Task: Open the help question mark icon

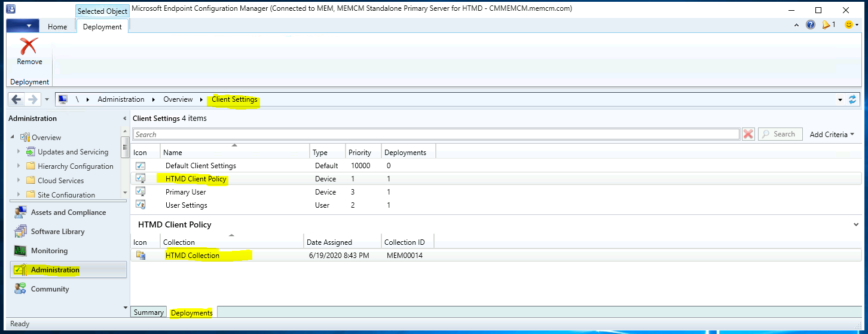Action: (811, 25)
